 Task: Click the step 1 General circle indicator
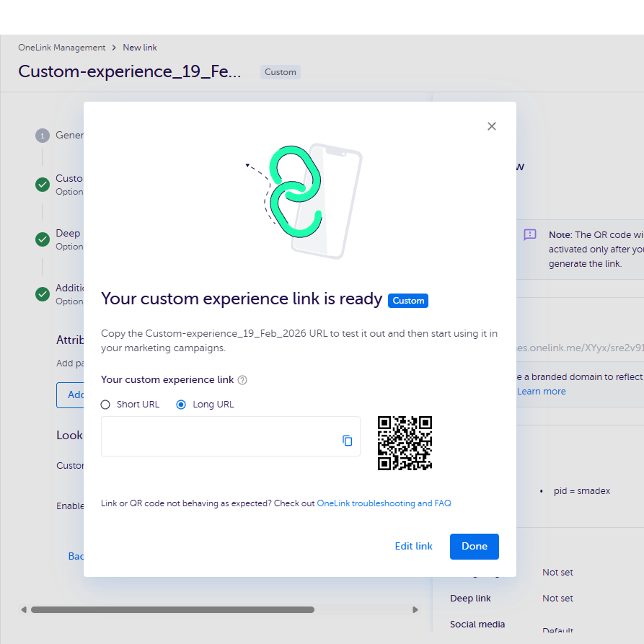42,135
